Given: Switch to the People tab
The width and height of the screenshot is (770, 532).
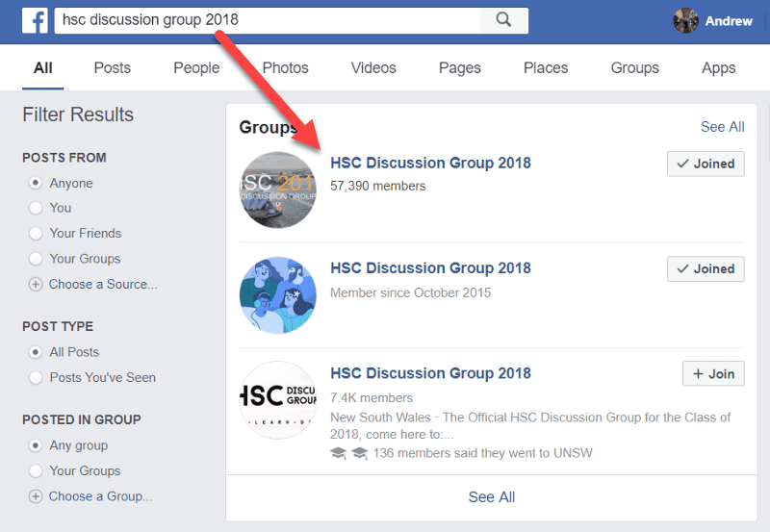Looking at the screenshot, I should coord(196,68).
